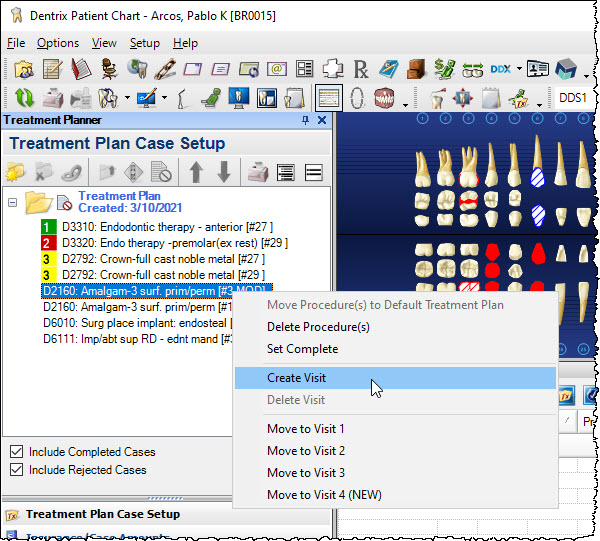600x541 pixels.
Task: Close the Treatment Planner panel
Action: point(322,121)
